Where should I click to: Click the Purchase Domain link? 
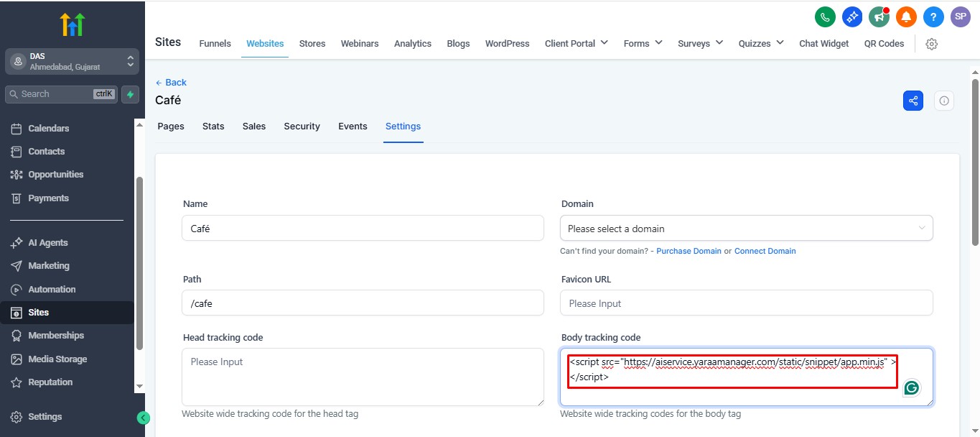pos(689,252)
